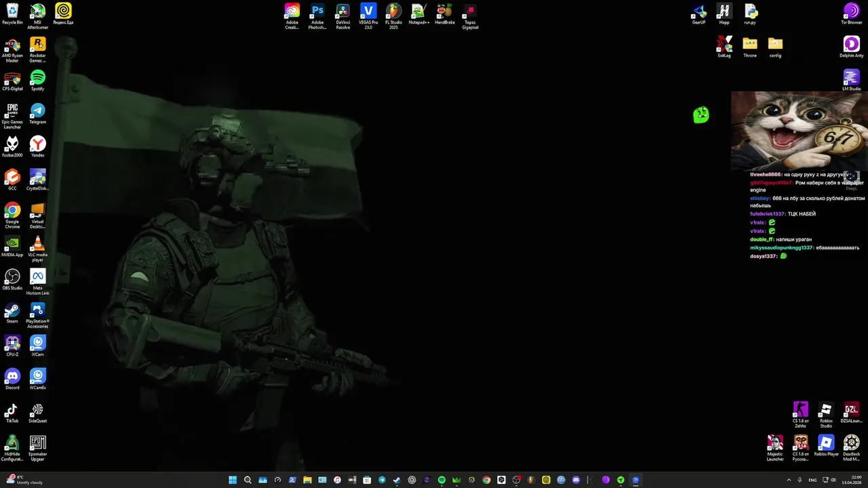
Task: Show hidden system tray icons
Action: pyautogui.click(x=789, y=480)
